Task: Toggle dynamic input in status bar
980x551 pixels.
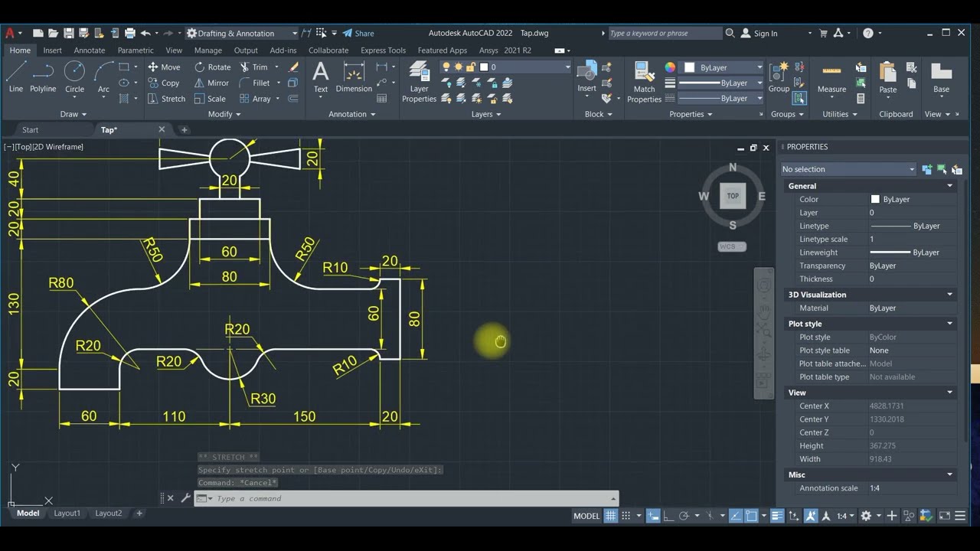Action: click(x=653, y=516)
